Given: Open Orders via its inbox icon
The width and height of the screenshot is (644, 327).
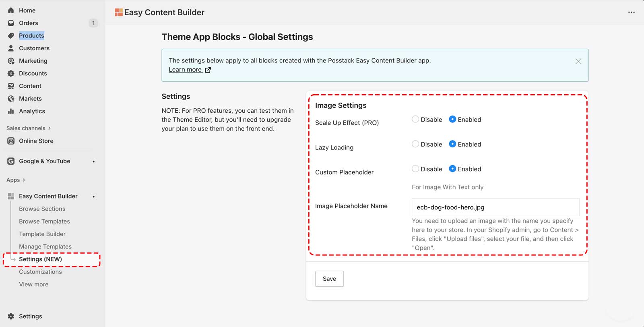Looking at the screenshot, I should [x=11, y=23].
